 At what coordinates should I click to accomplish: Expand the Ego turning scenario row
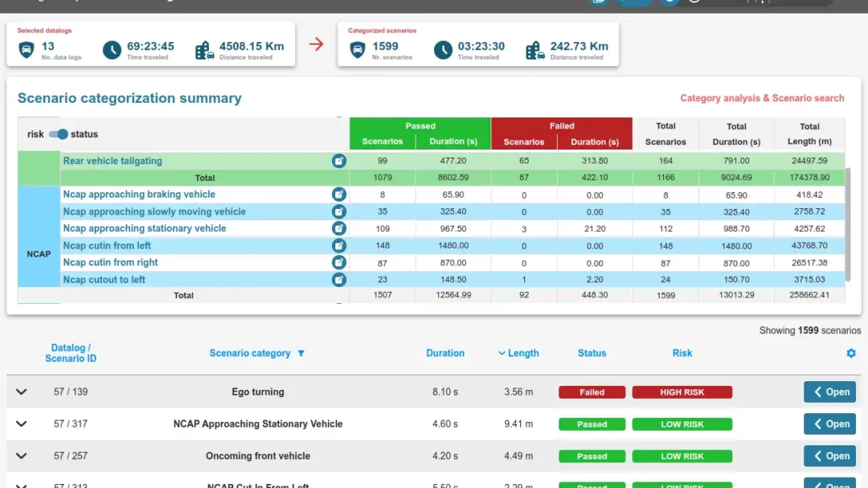(22, 392)
